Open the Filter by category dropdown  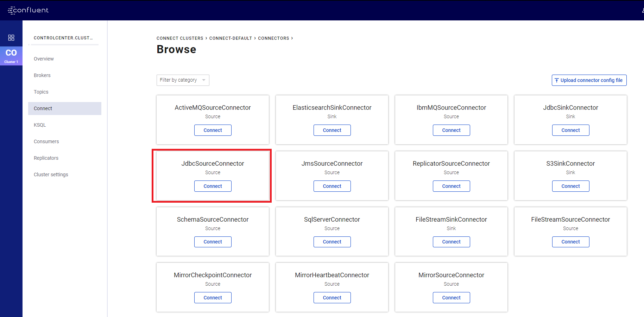coord(183,80)
